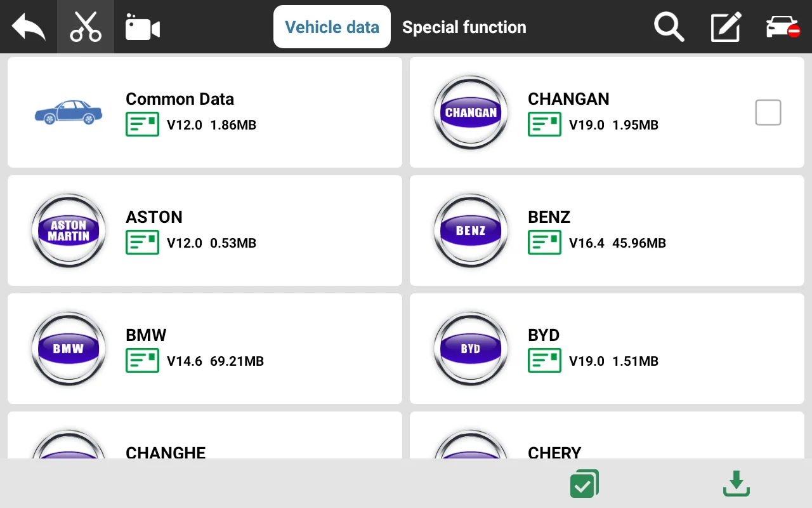Click the select-all checkmark icon

[x=584, y=484]
